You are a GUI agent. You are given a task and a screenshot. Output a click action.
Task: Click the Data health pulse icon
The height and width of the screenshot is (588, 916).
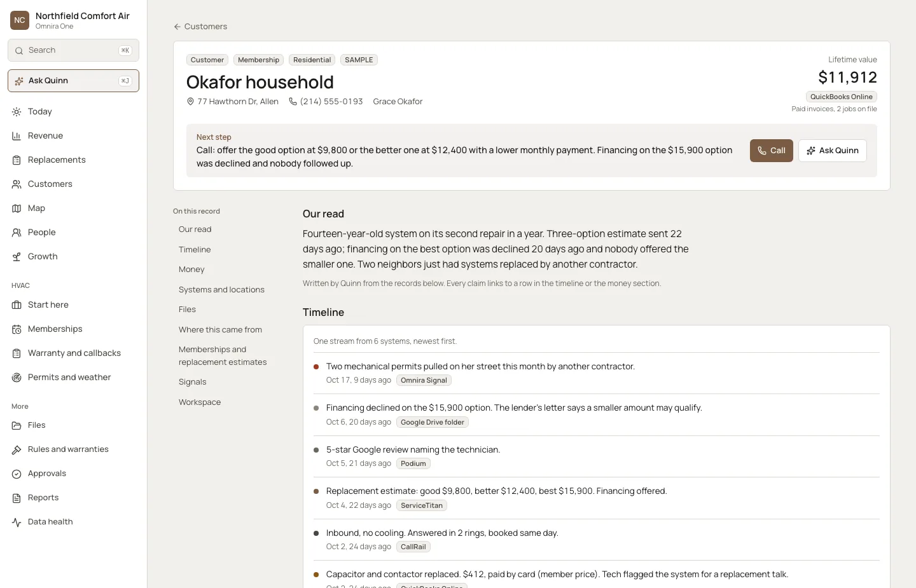[x=17, y=522]
